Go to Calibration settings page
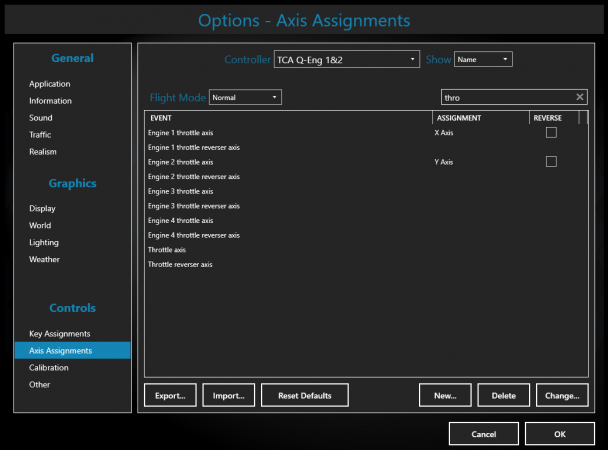 49,367
